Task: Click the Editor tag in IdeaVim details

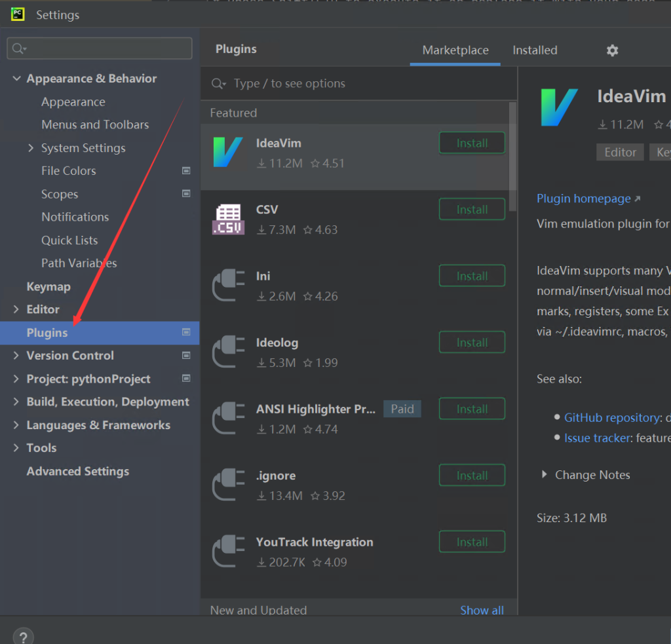Action: 620,153
